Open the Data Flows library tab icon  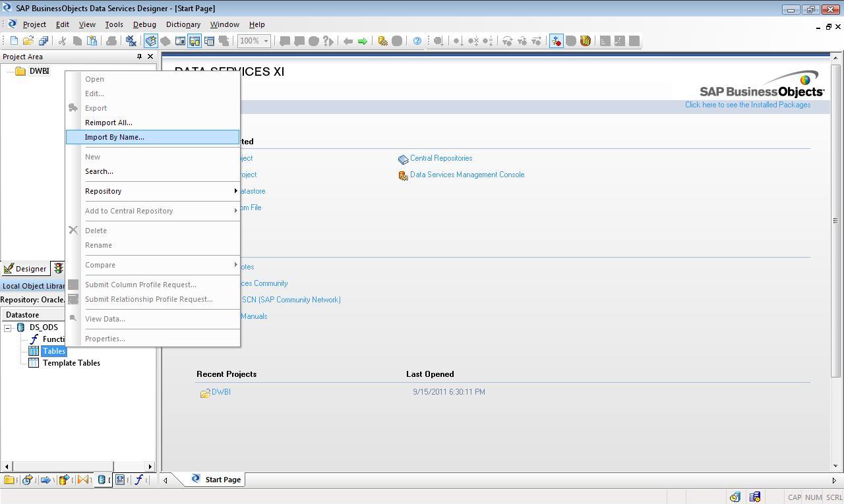[65, 480]
